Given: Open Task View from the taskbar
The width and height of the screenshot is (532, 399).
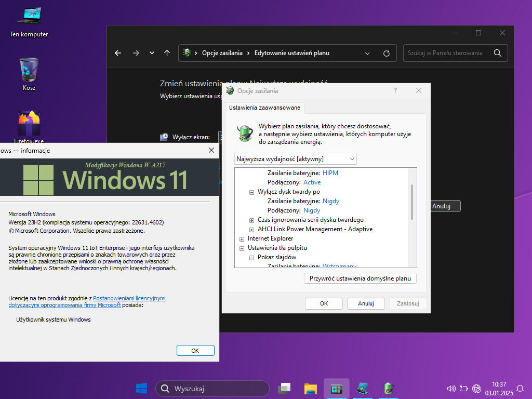Looking at the screenshot, I should click(284, 388).
